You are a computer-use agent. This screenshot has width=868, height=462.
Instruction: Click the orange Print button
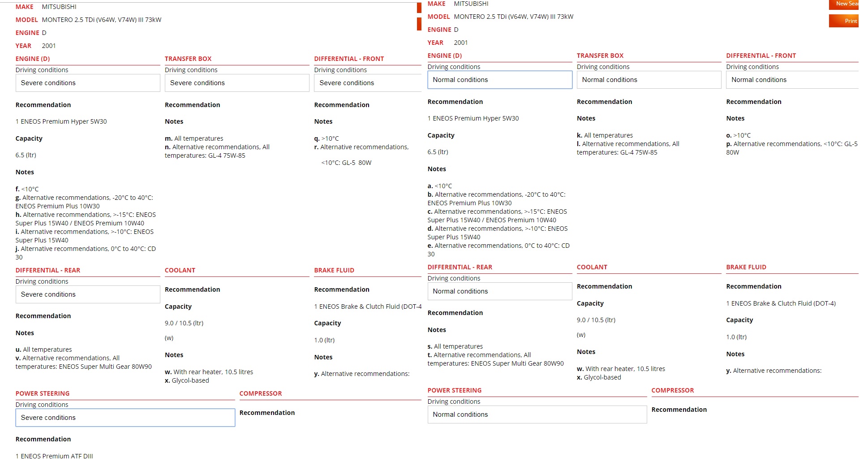click(844, 21)
